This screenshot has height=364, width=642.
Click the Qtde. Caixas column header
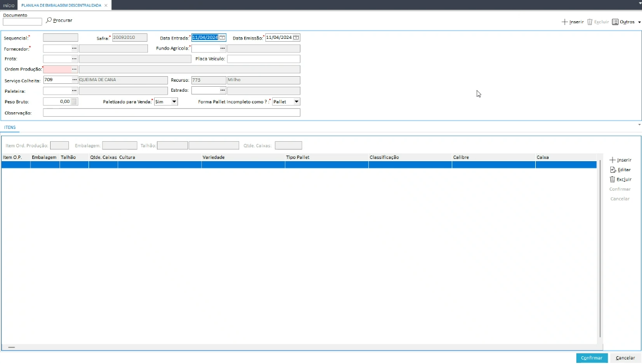103,157
